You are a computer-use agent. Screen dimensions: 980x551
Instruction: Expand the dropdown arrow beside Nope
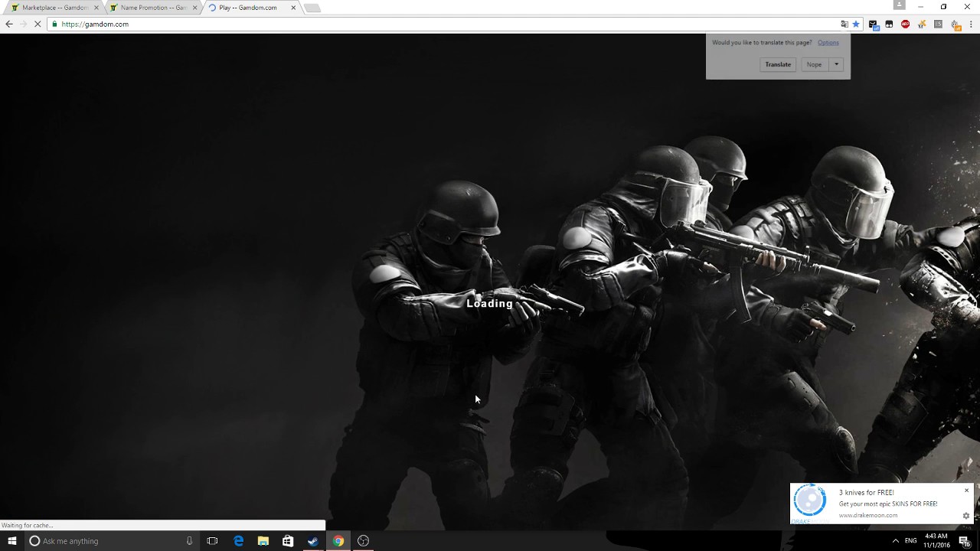(837, 64)
